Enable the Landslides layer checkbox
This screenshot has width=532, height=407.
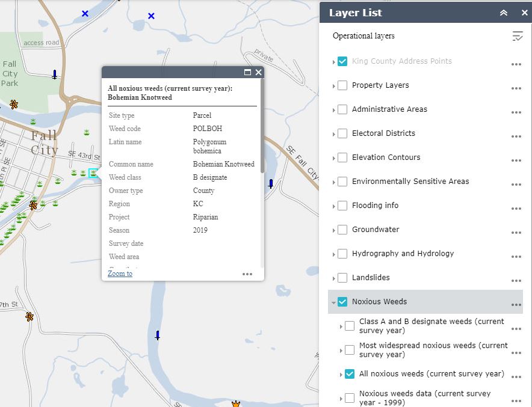click(x=342, y=278)
